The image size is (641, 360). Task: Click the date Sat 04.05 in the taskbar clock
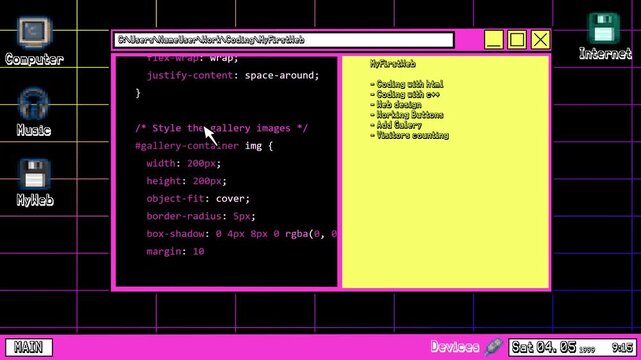[x=544, y=347]
